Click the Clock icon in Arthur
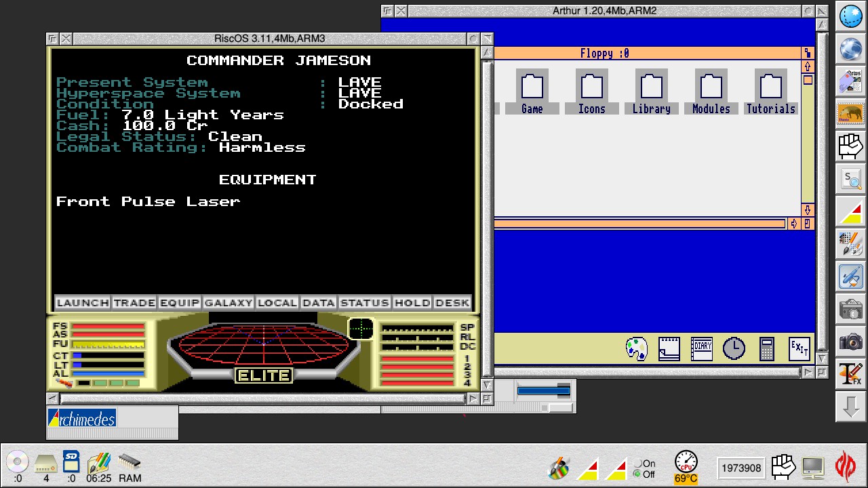The image size is (868, 488). pos(734,348)
